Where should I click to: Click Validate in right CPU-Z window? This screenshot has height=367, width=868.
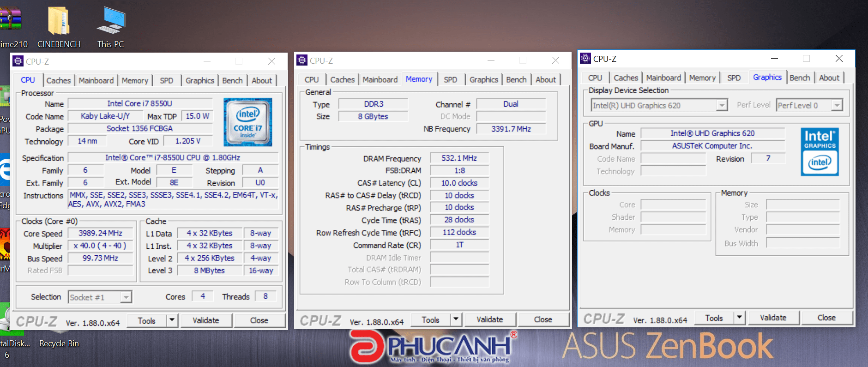[773, 318]
